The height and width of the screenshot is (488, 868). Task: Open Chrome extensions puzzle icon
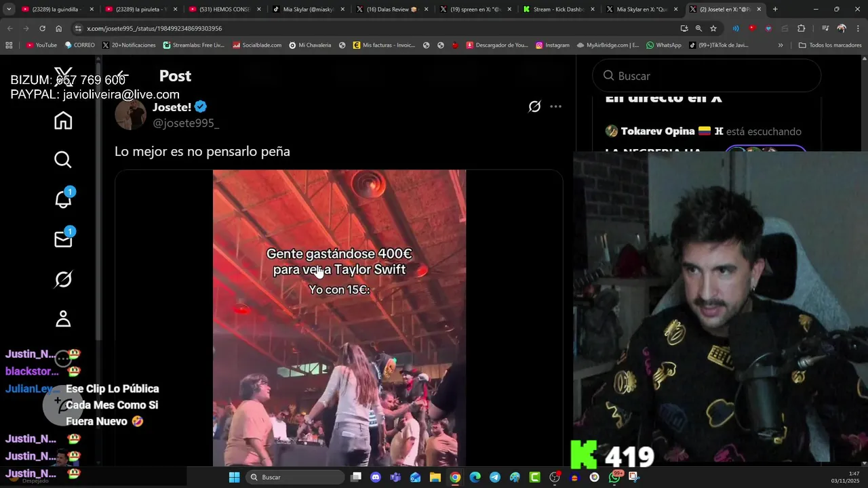click(801, 28)
